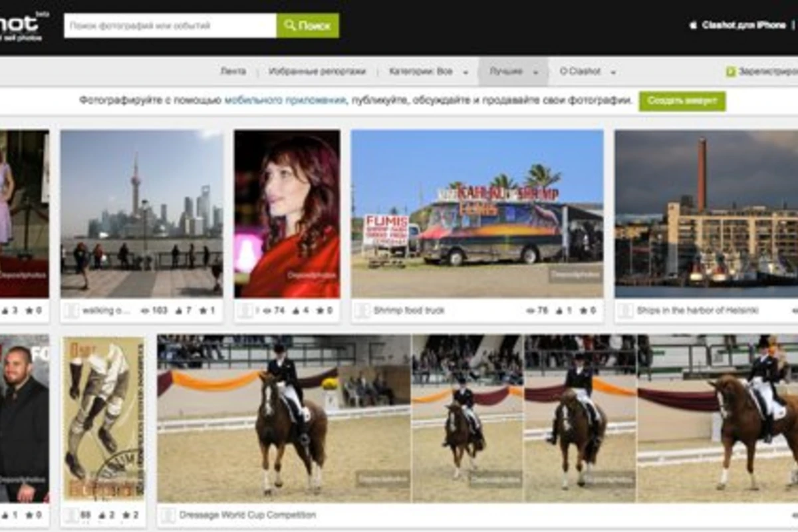Like the Shrimp food truck photo
The width and height of the screenshot is (798, 532).
click(559, 311)
